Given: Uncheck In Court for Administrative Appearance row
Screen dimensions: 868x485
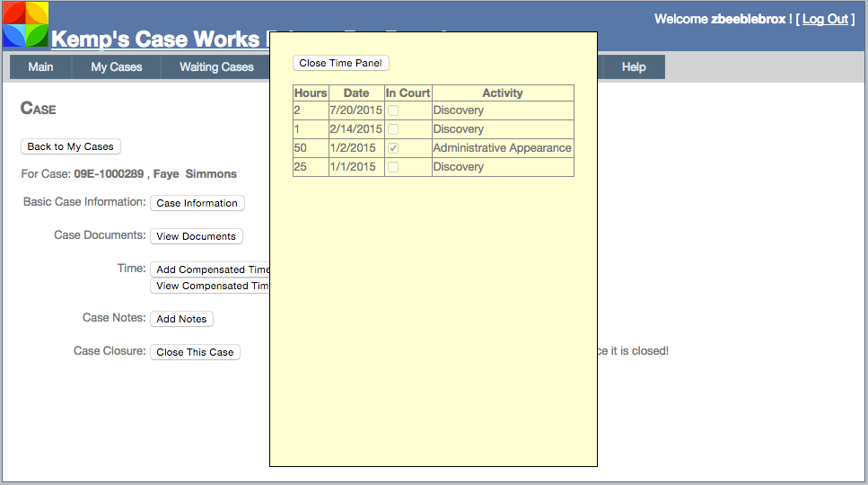Looking at the screenshot, I should click(393, 148).
